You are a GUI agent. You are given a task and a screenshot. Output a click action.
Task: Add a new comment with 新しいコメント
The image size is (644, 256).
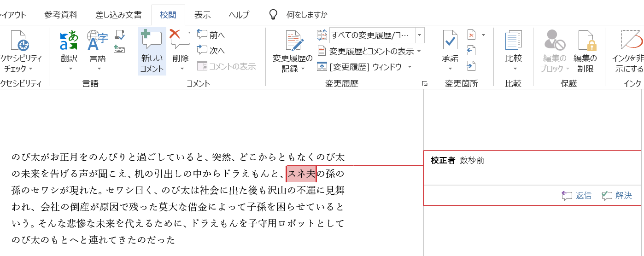pos(152,52)
